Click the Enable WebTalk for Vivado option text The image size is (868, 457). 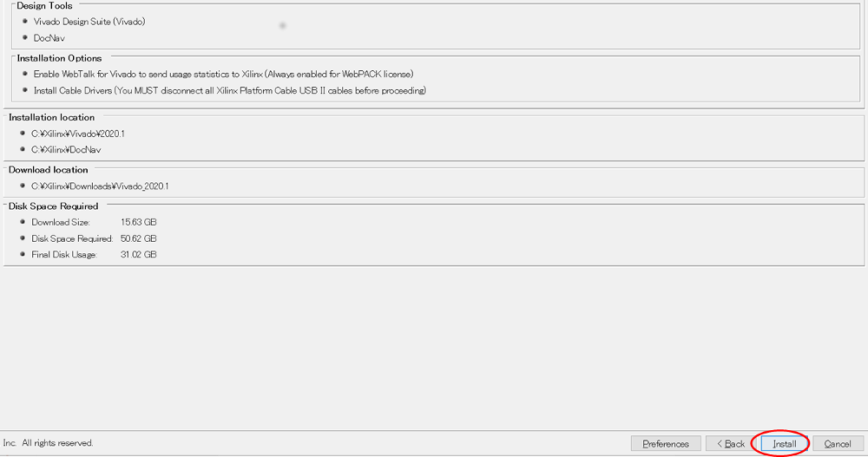point(224,75)
